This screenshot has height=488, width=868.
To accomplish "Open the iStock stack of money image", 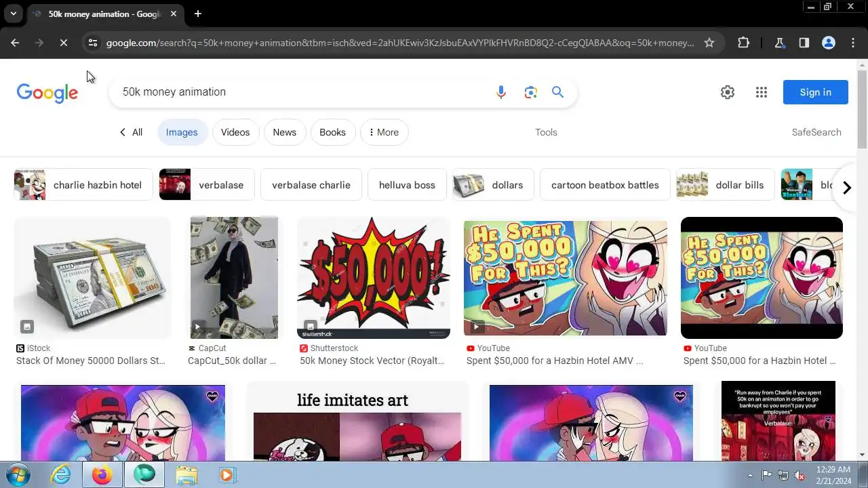I will (92, 278).
